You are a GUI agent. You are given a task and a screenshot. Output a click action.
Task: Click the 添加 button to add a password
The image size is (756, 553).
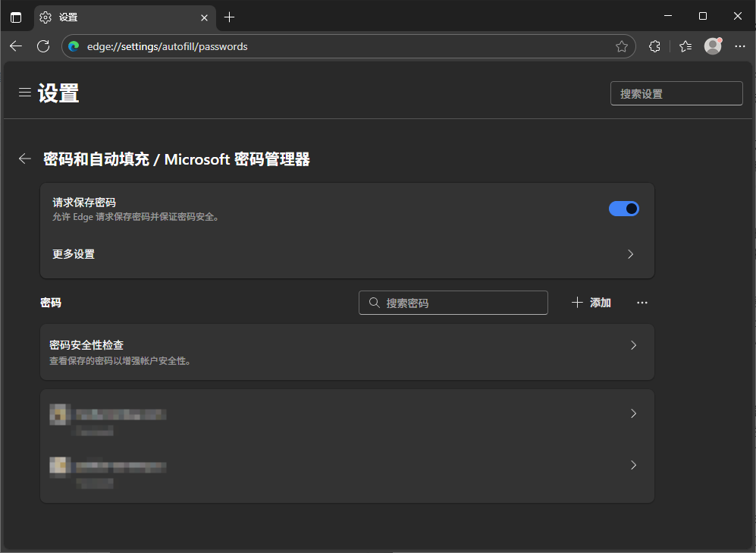pos(591,302)
